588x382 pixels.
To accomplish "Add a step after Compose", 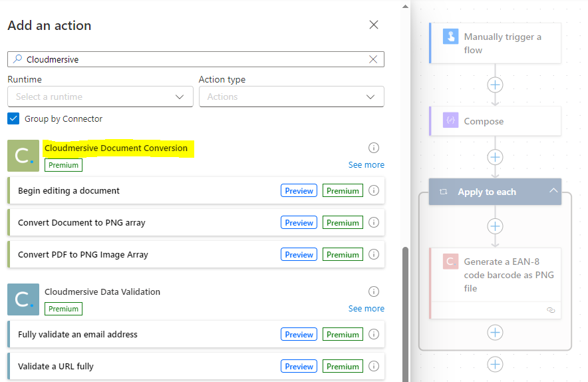I will point(495,157).
